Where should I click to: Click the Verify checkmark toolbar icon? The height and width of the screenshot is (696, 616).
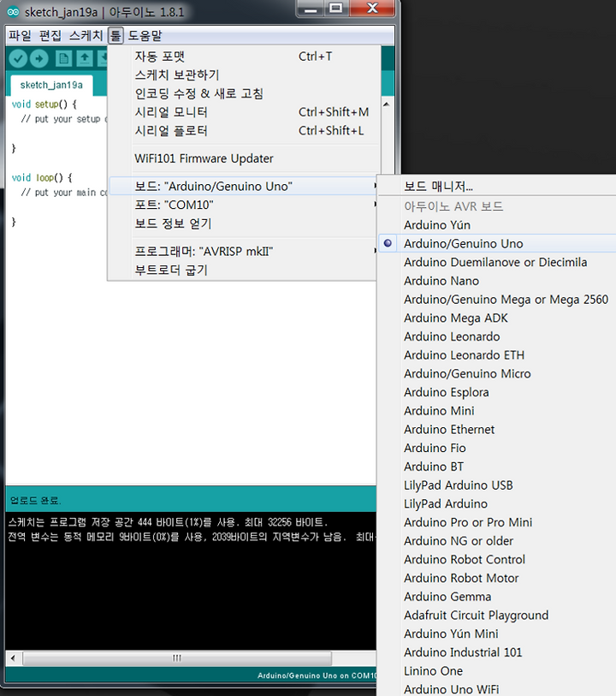pyautogui.click(x=18, y=58)
